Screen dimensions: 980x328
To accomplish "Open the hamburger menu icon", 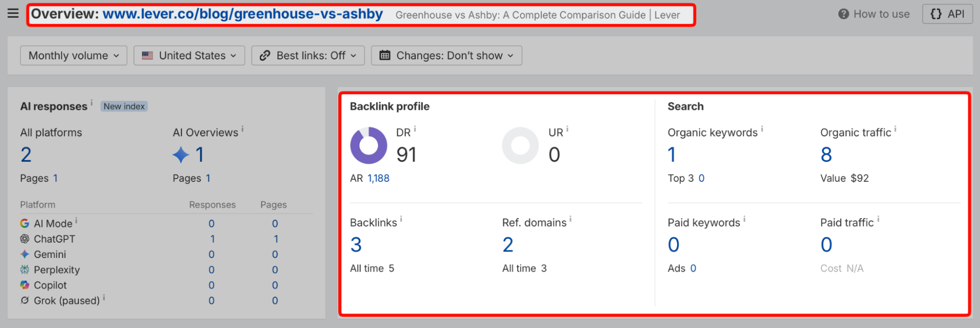I will click(x=13, y=13).
